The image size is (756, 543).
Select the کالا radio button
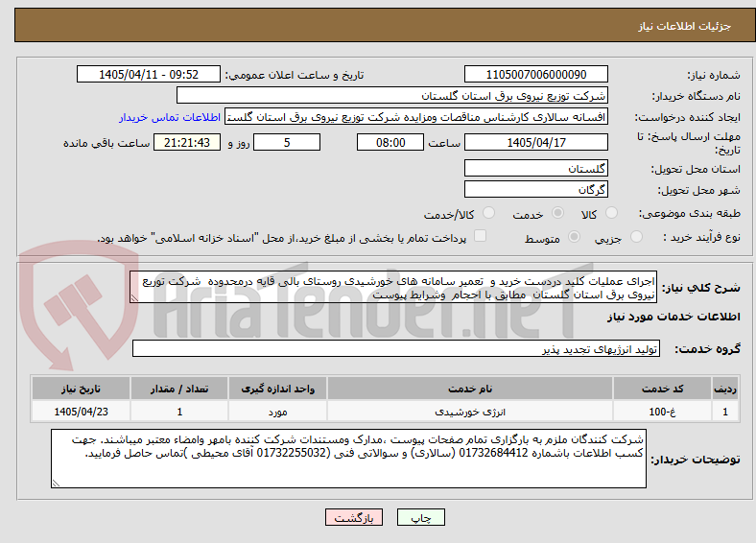coord(611,213)
